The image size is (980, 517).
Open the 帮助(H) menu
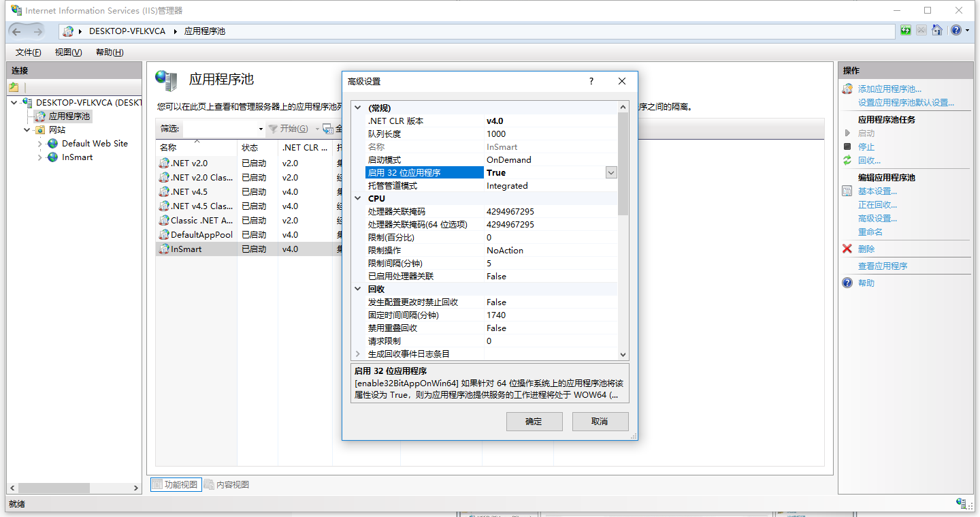(109, 52)
